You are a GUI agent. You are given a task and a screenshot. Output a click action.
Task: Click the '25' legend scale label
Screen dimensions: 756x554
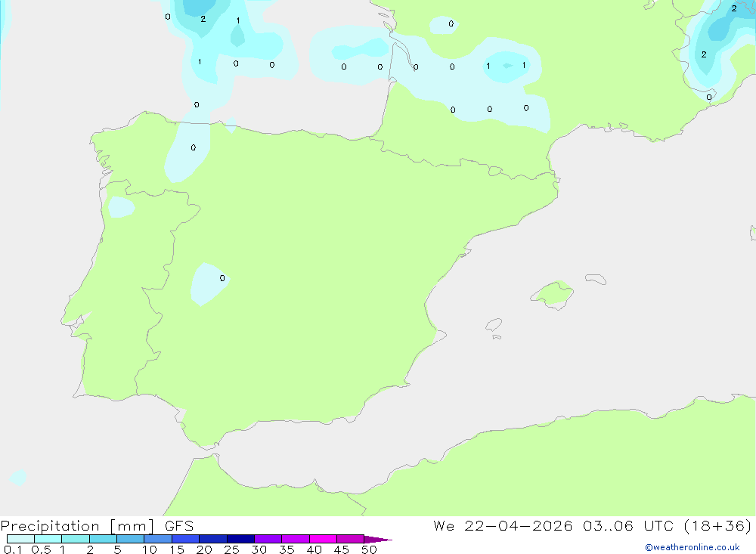(x=232, y=549)
